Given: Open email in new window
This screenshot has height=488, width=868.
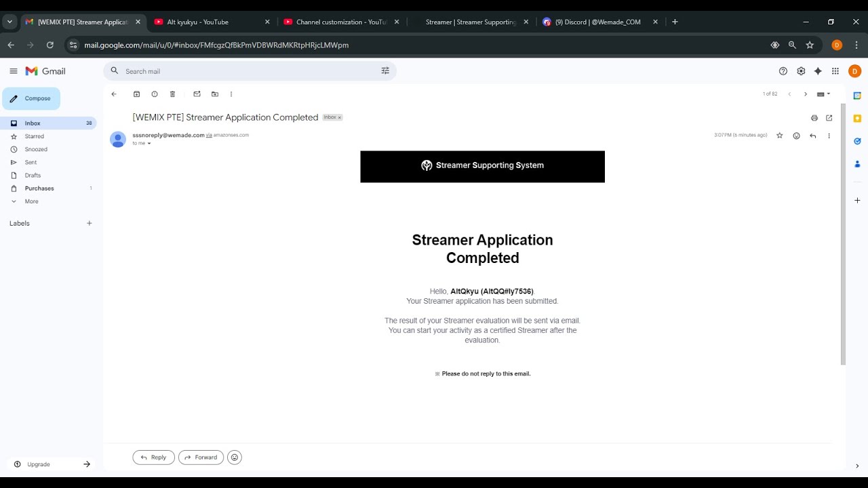Looking at the screenshot, I should (x=829, y=118).
